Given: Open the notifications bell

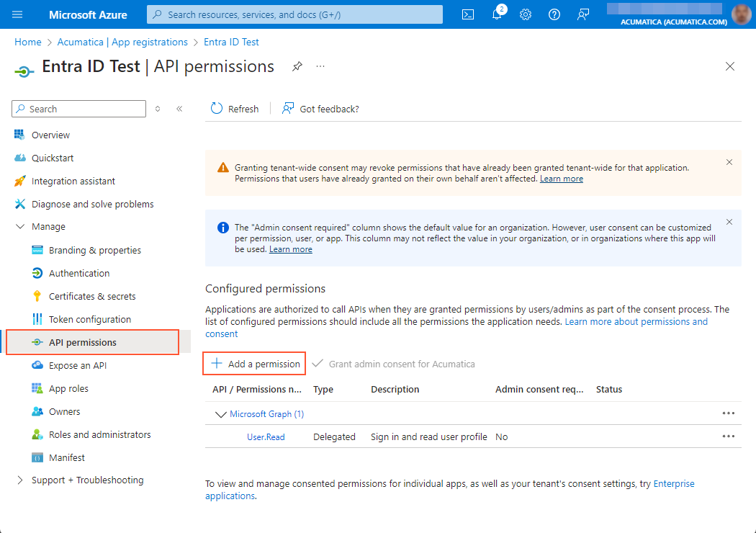Looking at the screenshot, I should pos(497,15).
